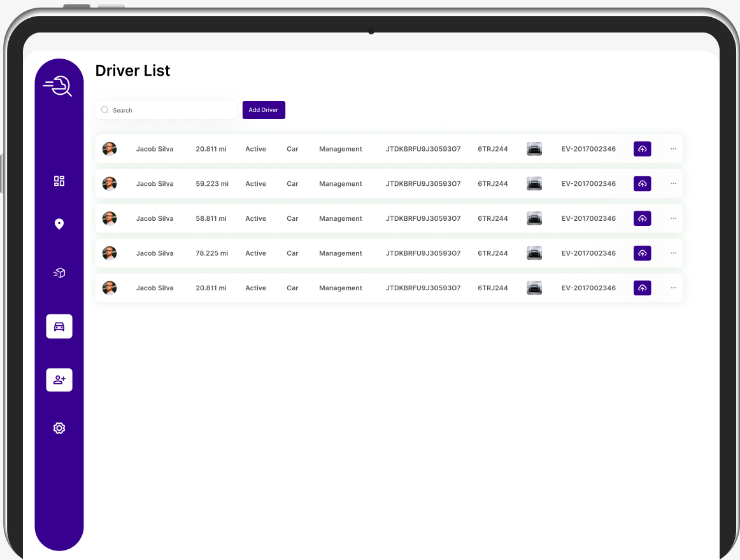This screenshot has height=560, width=740.
Task: Open car photo in 58.811 mi row
Action: (x=534, y=218)
